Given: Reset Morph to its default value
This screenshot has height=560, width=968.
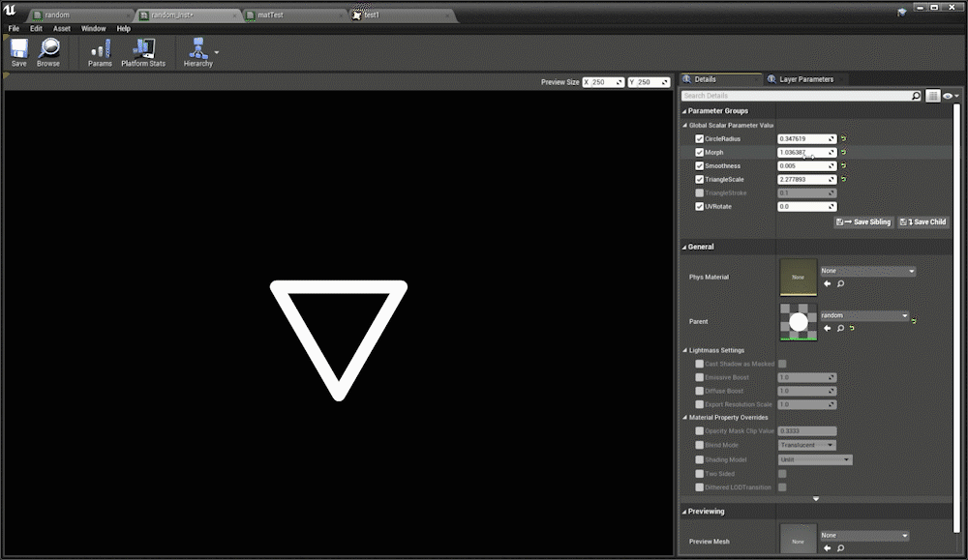Looking at the screenshot, I should click(x=844, y=153).
